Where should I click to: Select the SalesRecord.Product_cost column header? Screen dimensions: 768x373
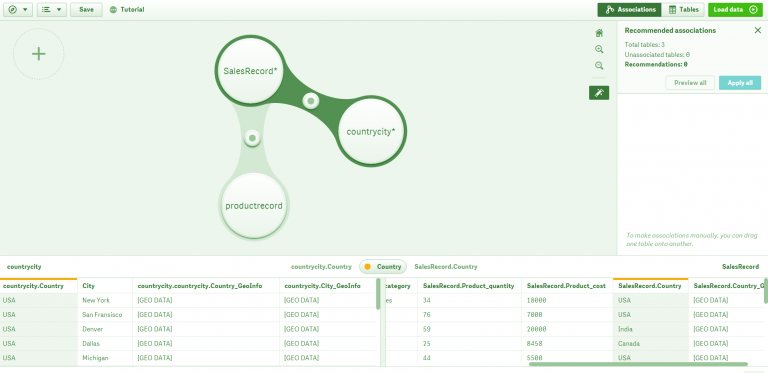(x=567, y=286)
